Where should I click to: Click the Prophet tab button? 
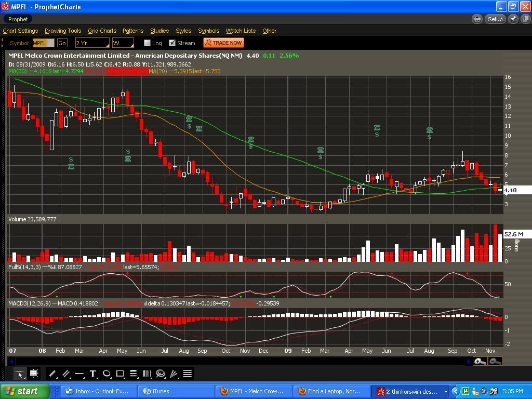click(x=18, y=19)
